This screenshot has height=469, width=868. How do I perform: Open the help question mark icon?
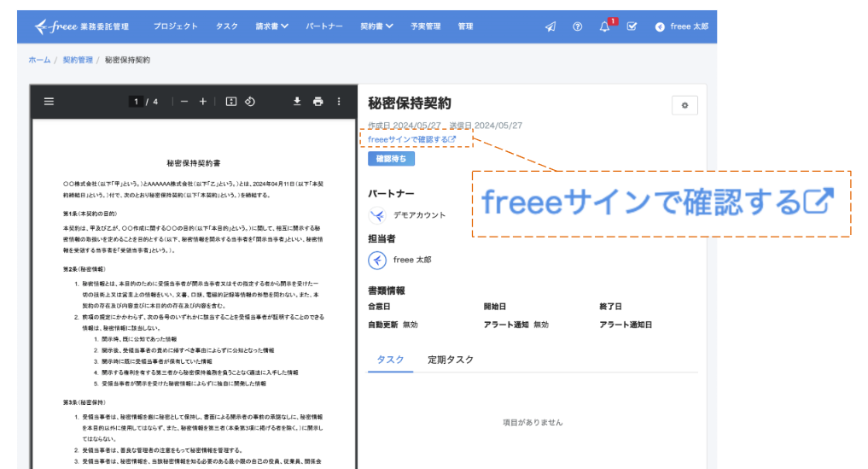click(x=577, y=26)
